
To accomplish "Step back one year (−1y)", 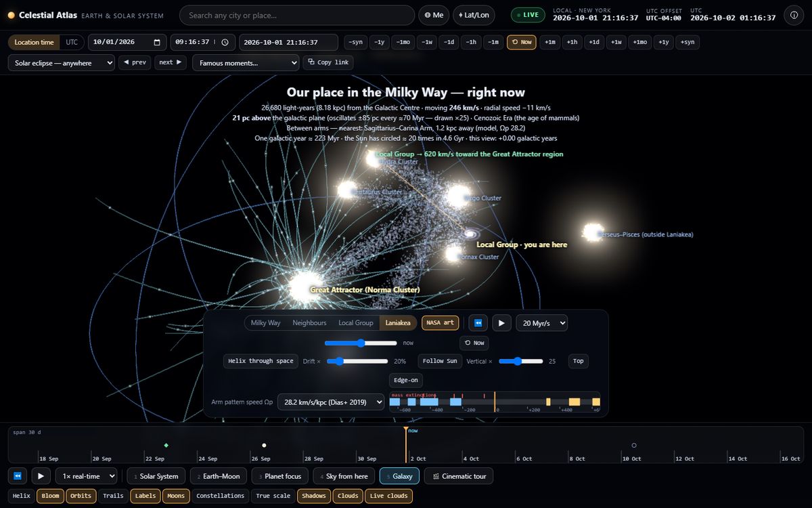I will [380, 42].
